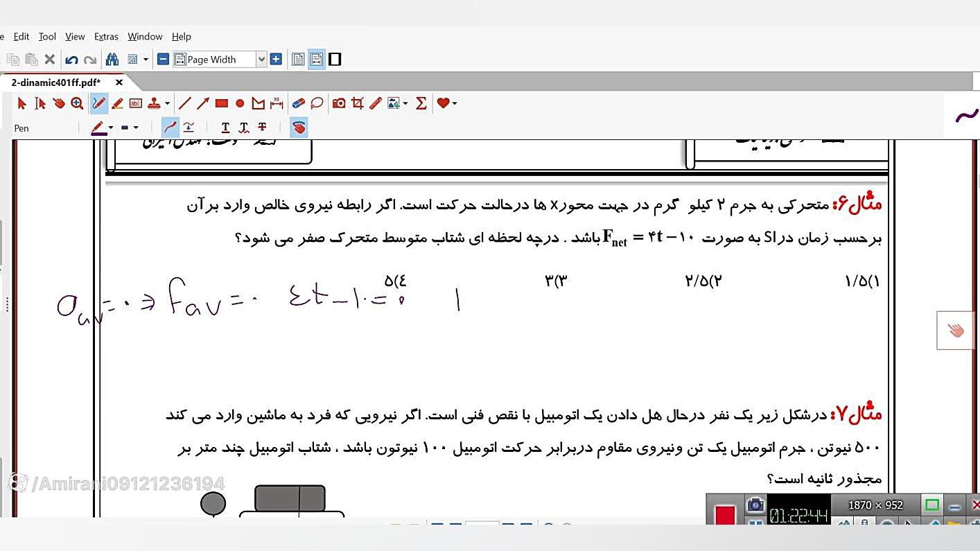Toggle the squiggly underline text markup
Screen dimensions: 980x551
click(244, 128)
